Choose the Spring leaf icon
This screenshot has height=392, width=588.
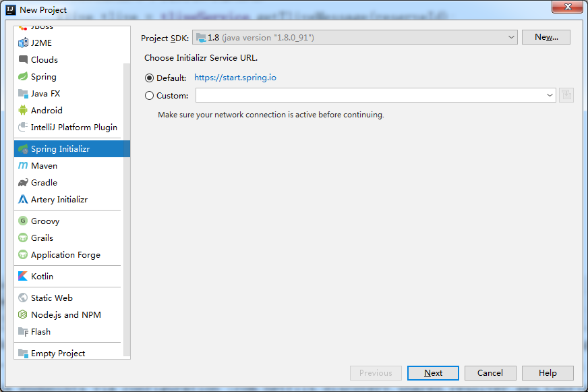(23, 76)
